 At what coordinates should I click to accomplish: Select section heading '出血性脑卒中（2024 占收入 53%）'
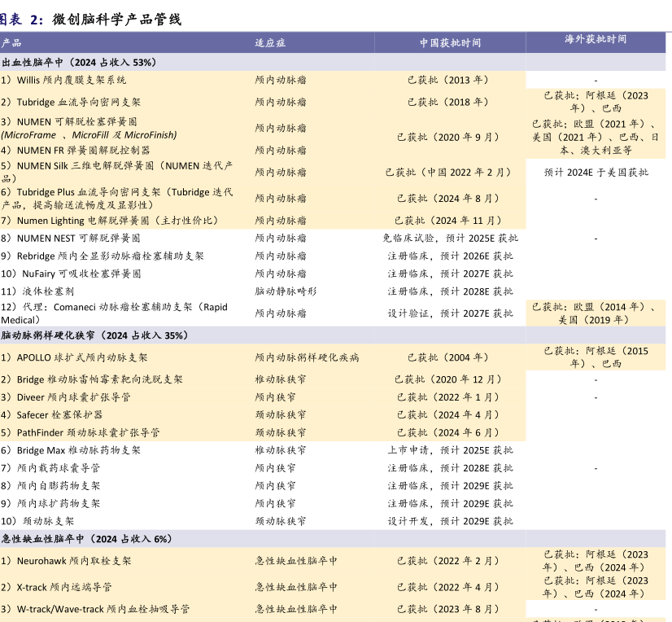pos(79,62)
